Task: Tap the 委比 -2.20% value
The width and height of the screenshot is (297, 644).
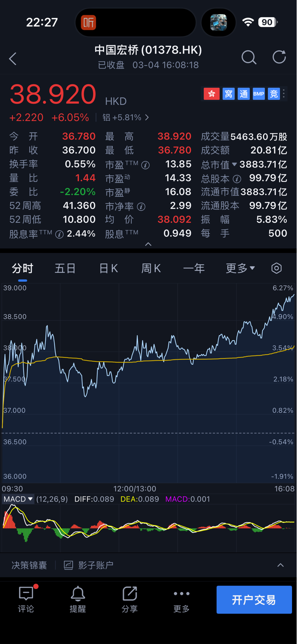Action: pyautogui.click(x=78, y=191)
